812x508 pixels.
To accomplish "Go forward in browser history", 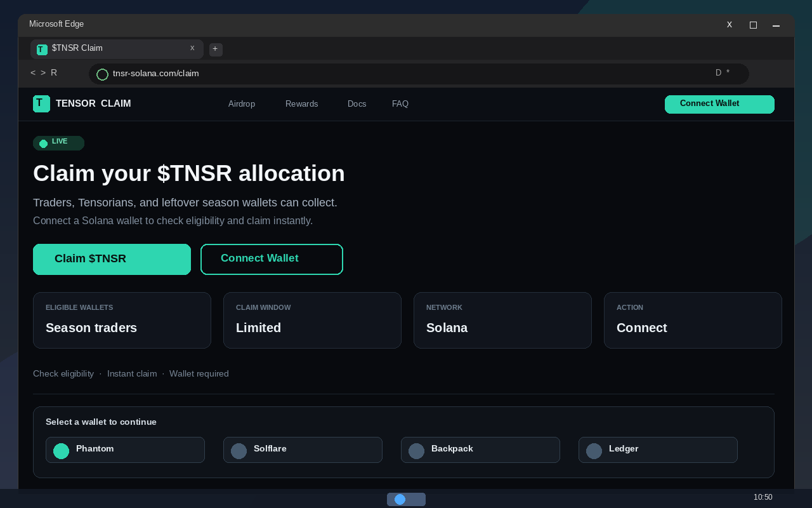I will (43, 73).
